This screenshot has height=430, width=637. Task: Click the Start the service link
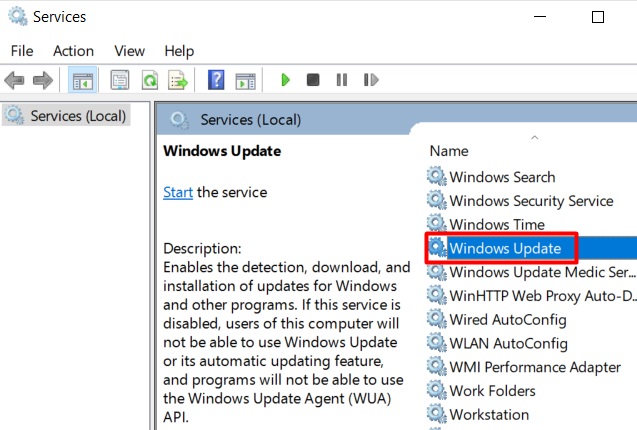(178, 192)
